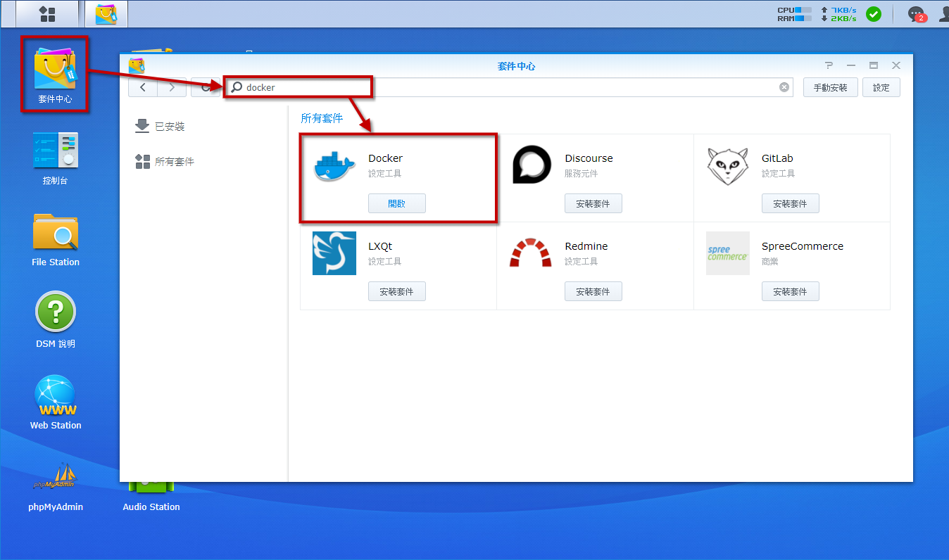Install the Discourse package

click(593, 203)
